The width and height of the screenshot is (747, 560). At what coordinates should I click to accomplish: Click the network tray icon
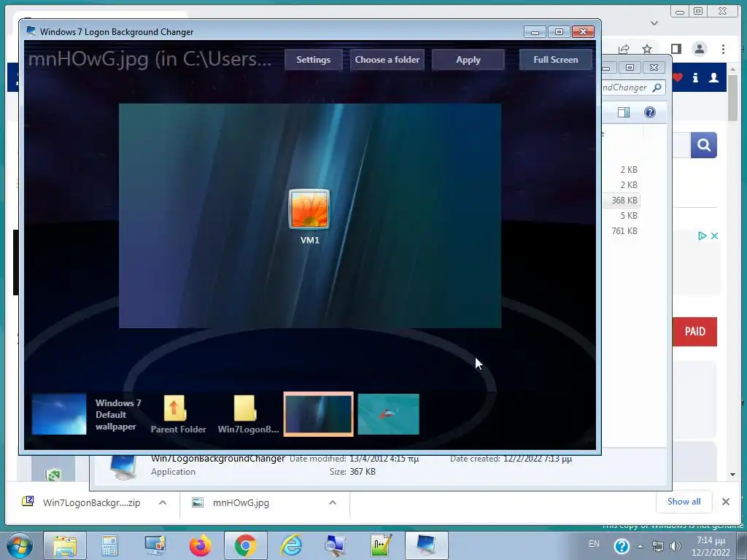coord(658,546)
